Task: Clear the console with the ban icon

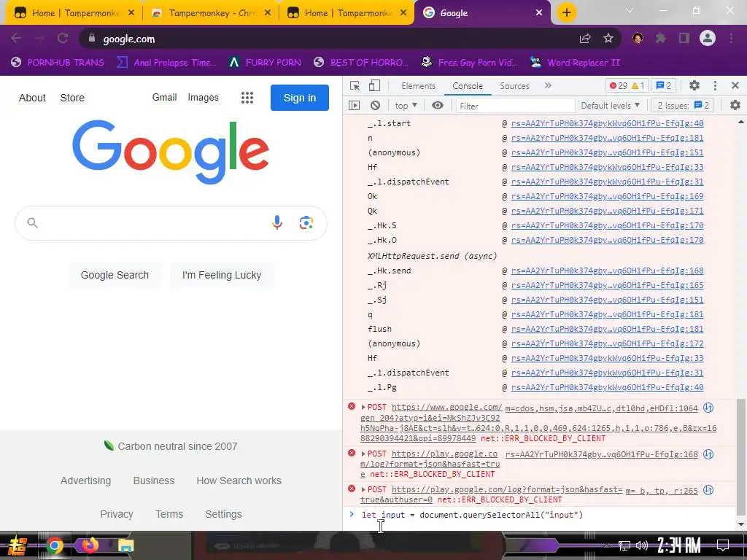Action: pyautogui.click(x=376, y=105)
